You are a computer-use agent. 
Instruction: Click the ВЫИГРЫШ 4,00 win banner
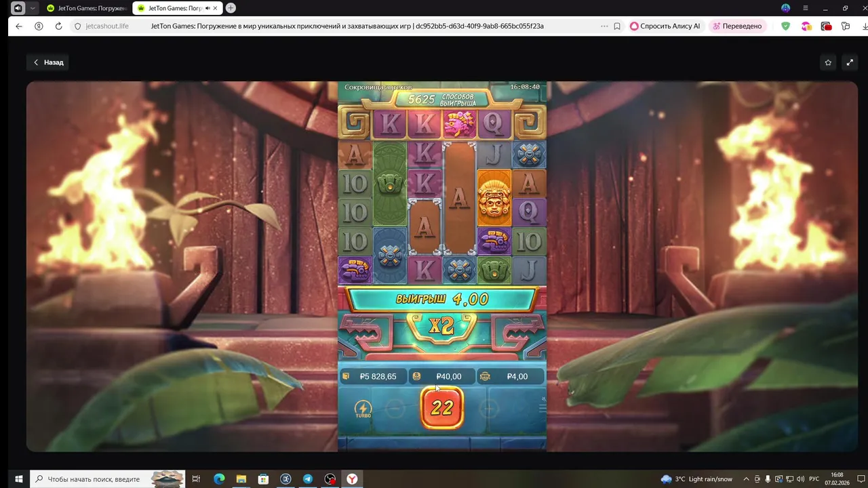point(442,299)
